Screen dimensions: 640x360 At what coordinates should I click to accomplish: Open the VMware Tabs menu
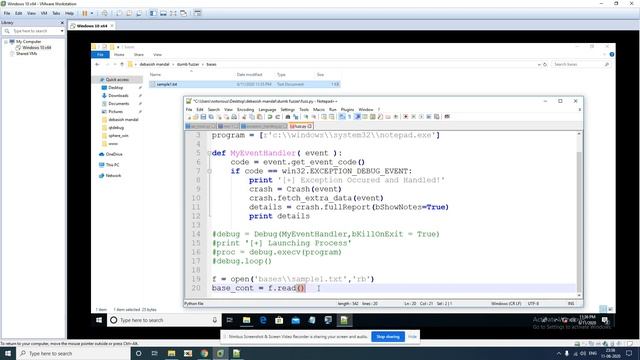pyautogui.click(x=56, y=13)
